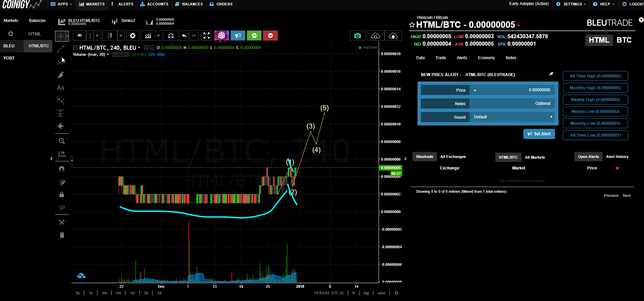The image size is (644, 301).
Task: Open the MARKETS menu item
Action: 92,4
